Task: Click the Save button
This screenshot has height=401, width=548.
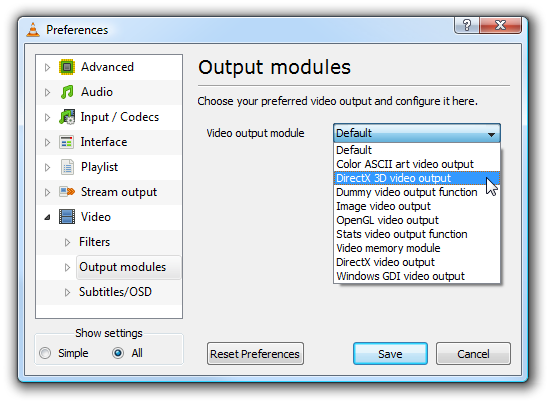Action: (x=390, y=354)
